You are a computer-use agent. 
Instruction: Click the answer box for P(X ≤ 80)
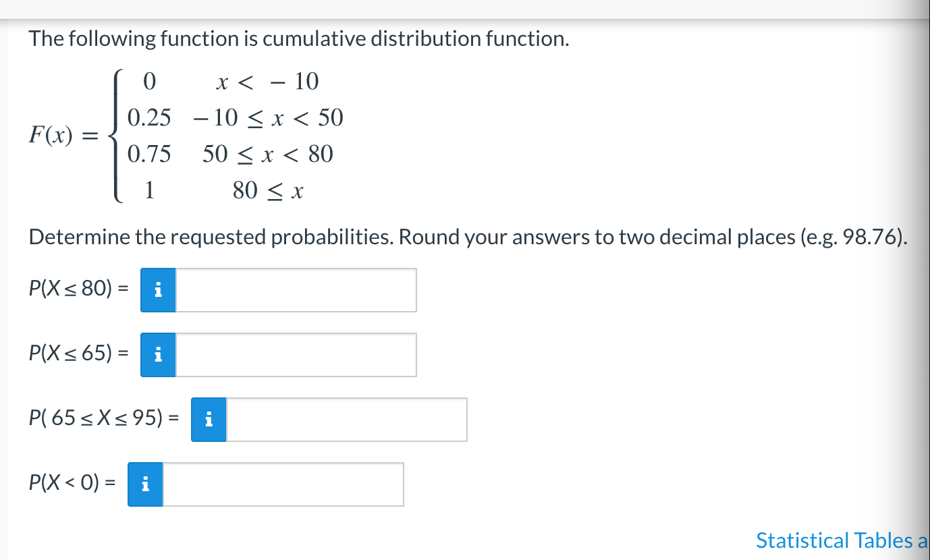point(297,290)
